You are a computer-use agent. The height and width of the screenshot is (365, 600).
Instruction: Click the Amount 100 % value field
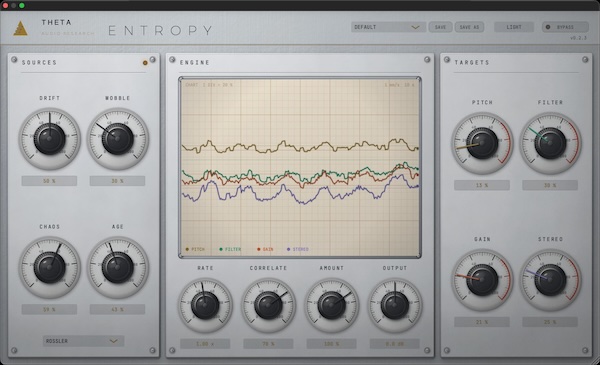pyautogui.click(x=331, y=344)
